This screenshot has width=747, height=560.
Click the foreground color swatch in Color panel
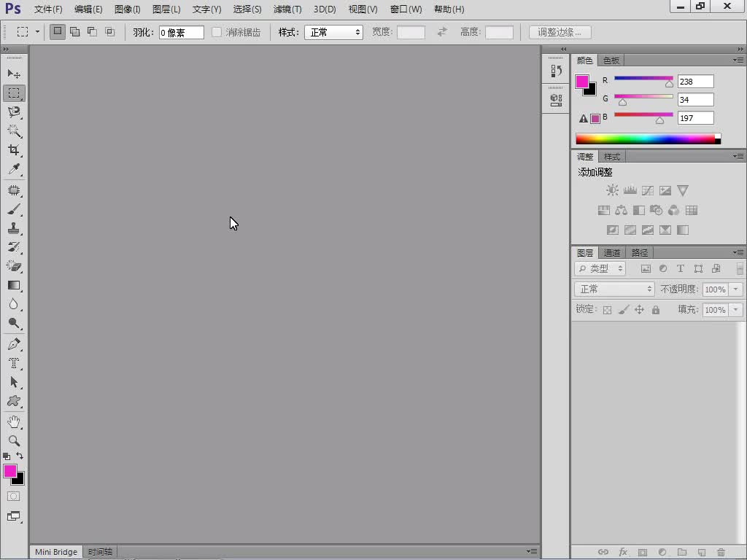[x=582, y=82]
